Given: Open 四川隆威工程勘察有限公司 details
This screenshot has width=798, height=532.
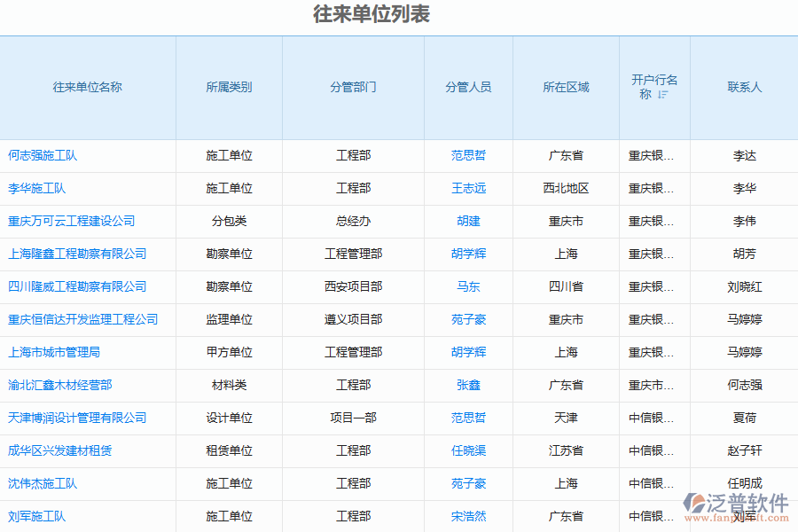Looking at the screenshot, I should [77, 286].
